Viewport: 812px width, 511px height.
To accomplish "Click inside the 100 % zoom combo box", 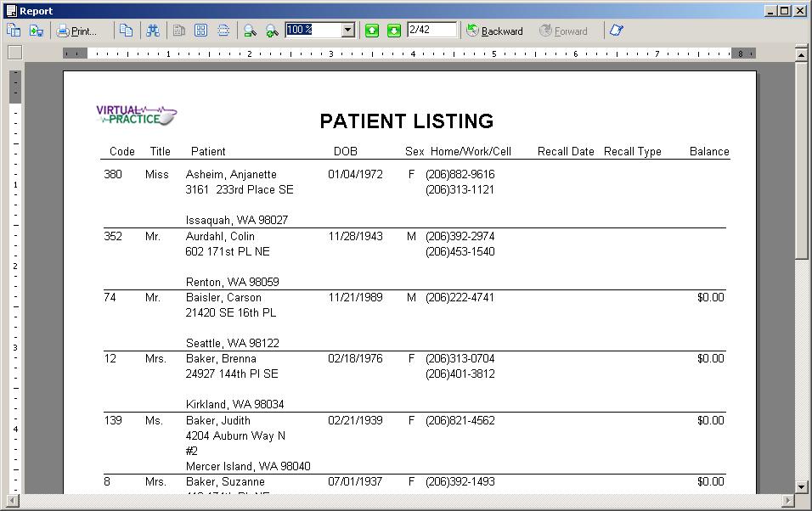I will pyautogui.click(x=312, y=31).
